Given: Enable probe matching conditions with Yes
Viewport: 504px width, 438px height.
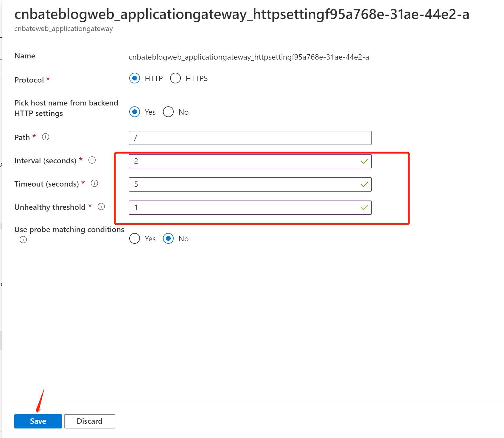Looking at the screenshot, I should (x=135, y=238).
